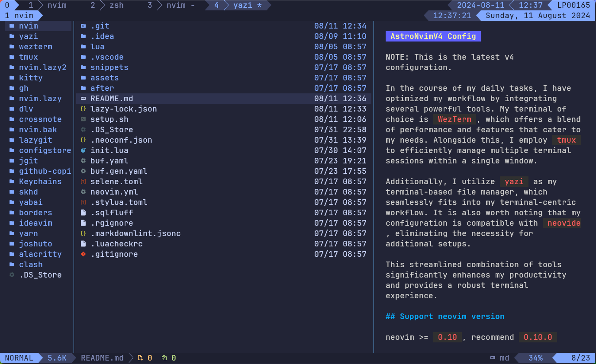Click the JSON braces icon next to lazy-lock.json
The height and width of the screenshot is (364, 596).
tap(84, 109)
